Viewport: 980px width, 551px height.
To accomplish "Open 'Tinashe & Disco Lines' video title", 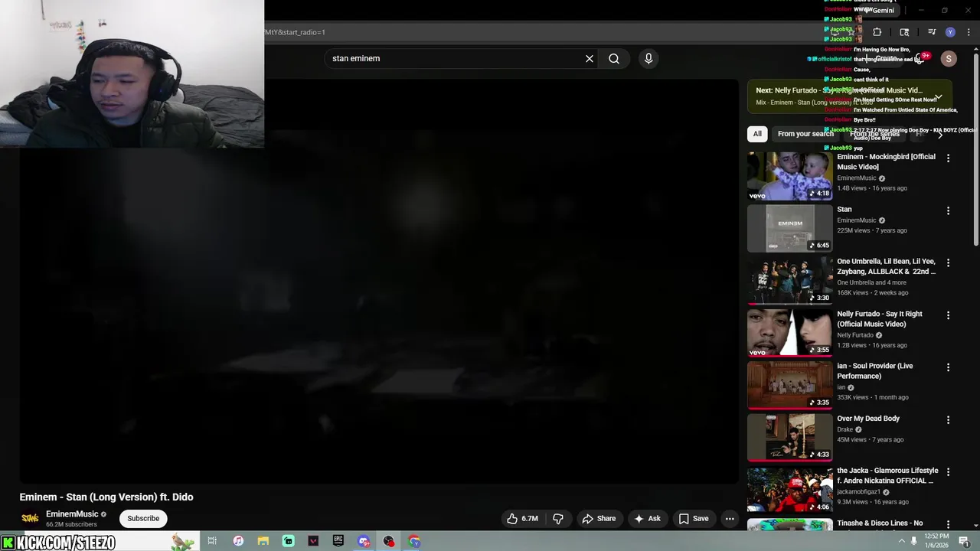I will [x=880, y=523].
